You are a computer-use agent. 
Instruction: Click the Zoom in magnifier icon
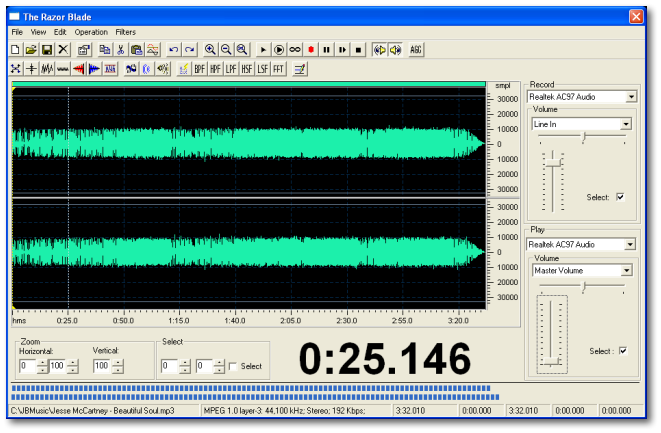click(x=210, y=49)
